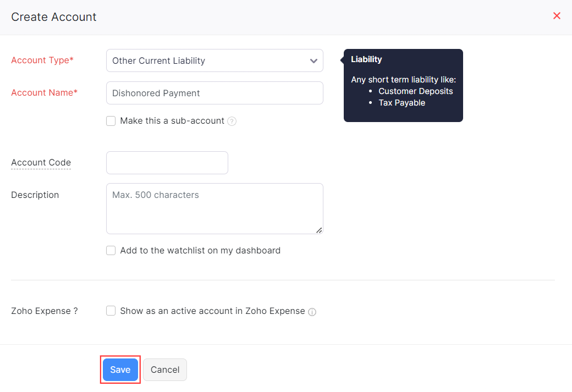Click the underlined Account Code label
The image size is (572, 392).
tap(41, 163)
